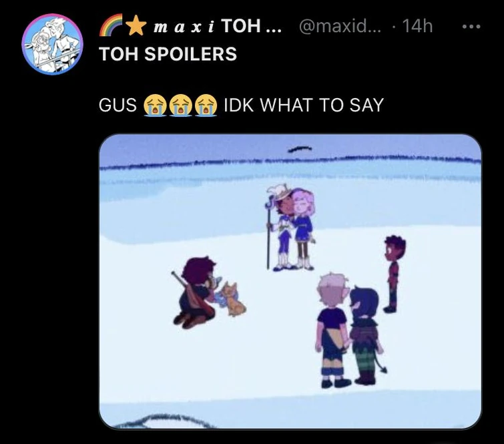504x444 pixels.
Task: Click the word GUS in the tweet
Action: click(x=117, y=105)
